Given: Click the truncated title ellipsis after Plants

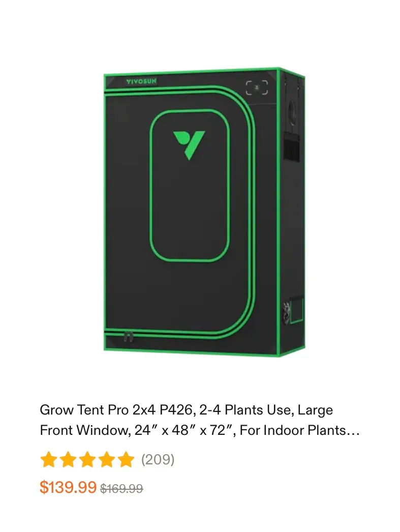Looking at the screenshot, I should point(353,431).
